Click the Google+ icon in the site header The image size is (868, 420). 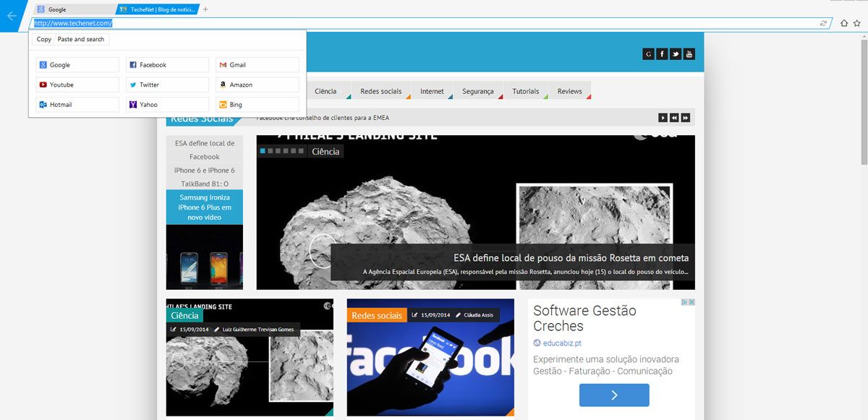(x=648, y=54)
